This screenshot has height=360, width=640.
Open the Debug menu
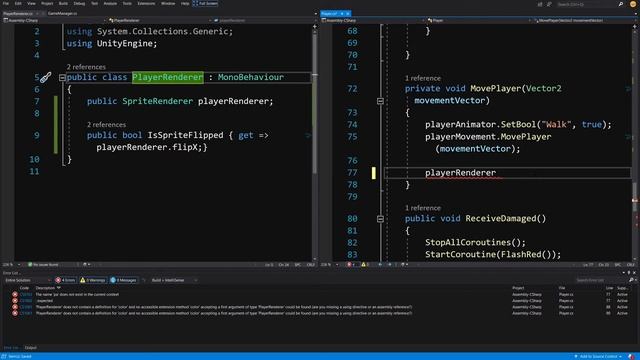79,3
